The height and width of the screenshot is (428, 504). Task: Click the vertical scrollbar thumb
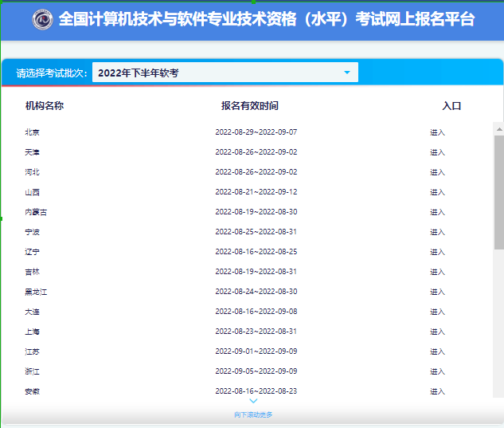[499, 192]
